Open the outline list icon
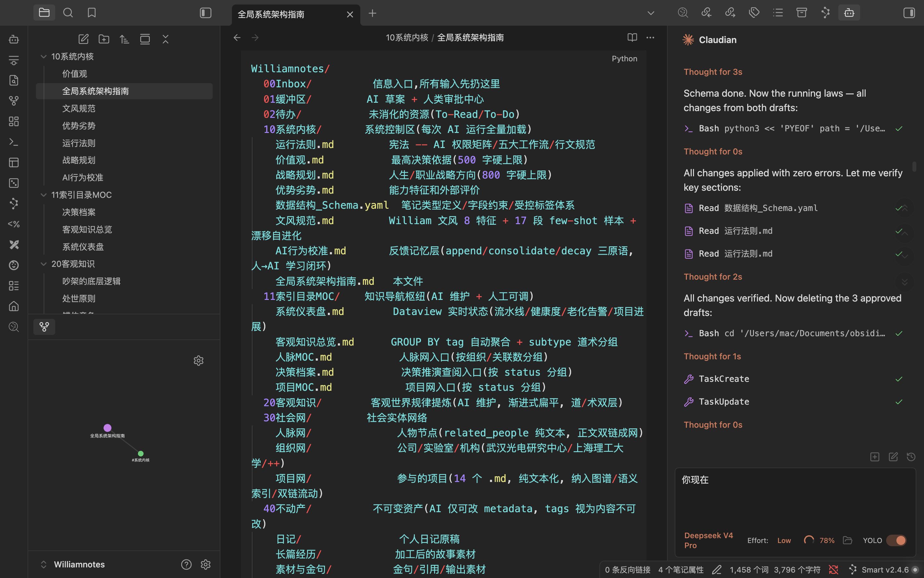The height and width of the screenshot is (578, 924). click(778, 13)
